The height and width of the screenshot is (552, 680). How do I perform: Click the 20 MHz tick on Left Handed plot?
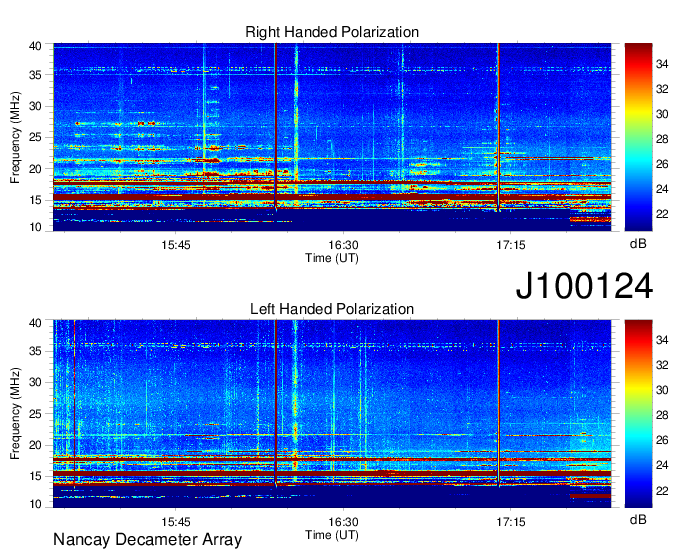click(x=35, y=445)
